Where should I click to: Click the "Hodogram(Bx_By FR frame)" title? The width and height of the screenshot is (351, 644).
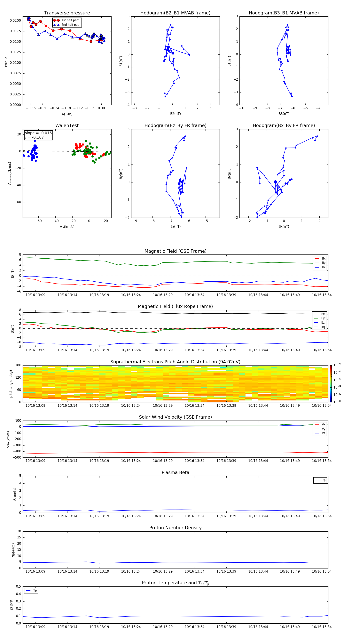pyautogui.click(x=284, y=125)
